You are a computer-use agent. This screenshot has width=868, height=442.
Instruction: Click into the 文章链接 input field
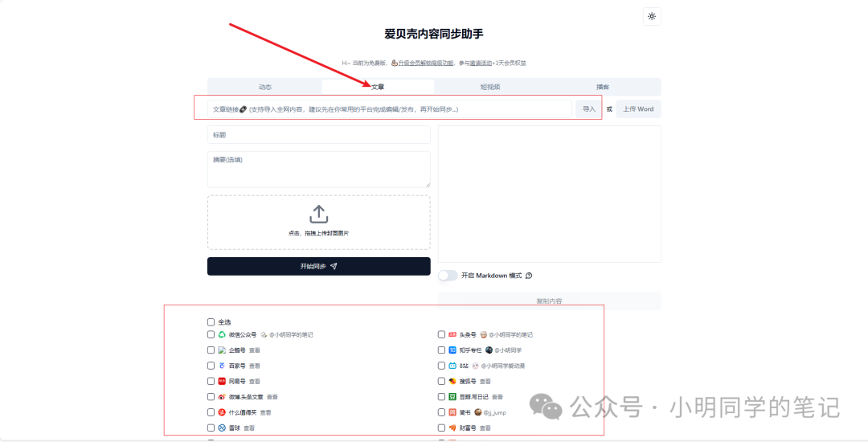tap(390, 109)
